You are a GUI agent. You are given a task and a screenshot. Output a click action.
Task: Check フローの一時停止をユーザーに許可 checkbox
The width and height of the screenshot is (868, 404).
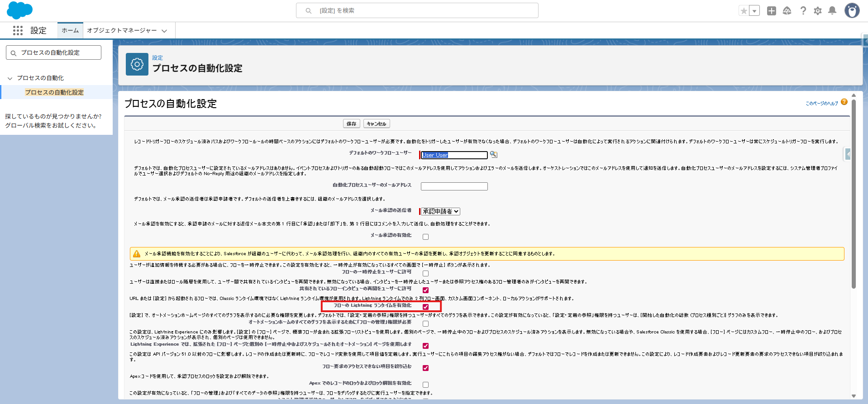(425, 273)
